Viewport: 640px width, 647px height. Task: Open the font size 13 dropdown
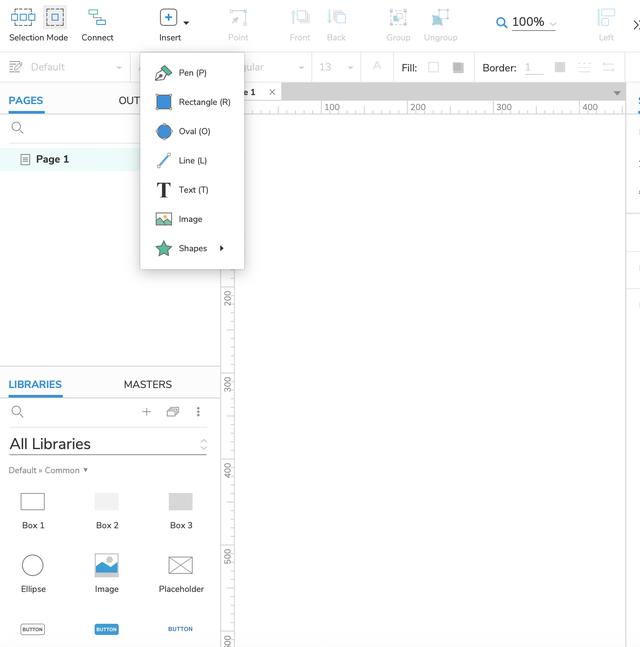[x=336, y=67]
